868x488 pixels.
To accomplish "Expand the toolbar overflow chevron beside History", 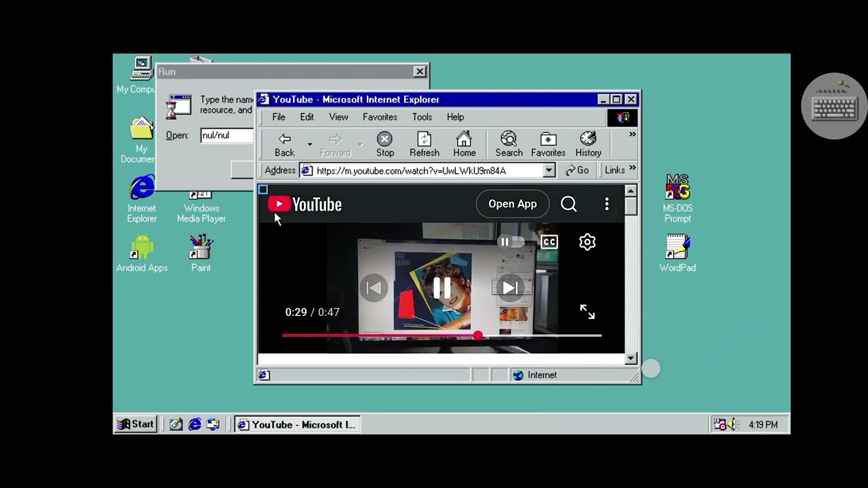I will [x=632, y=135].
